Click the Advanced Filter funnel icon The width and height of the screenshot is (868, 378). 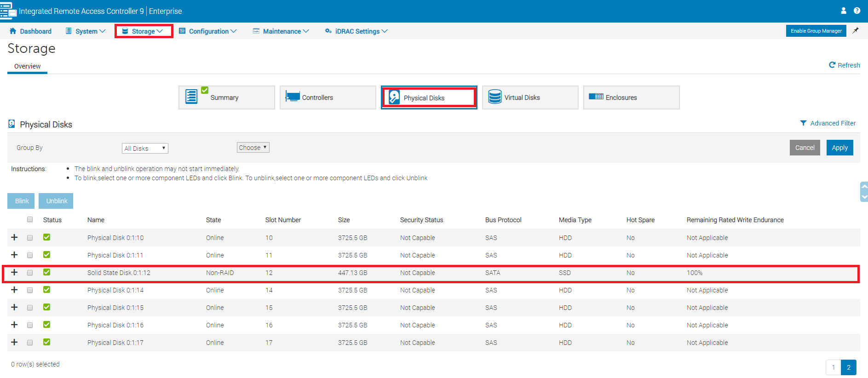coord(803,123)
